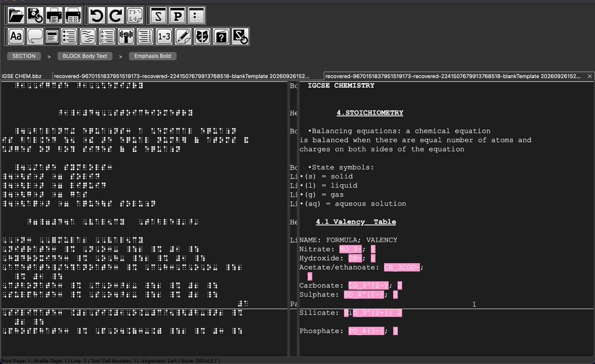Undo the last edit
The image size is (595, 364).
click(x=97, y=16)
